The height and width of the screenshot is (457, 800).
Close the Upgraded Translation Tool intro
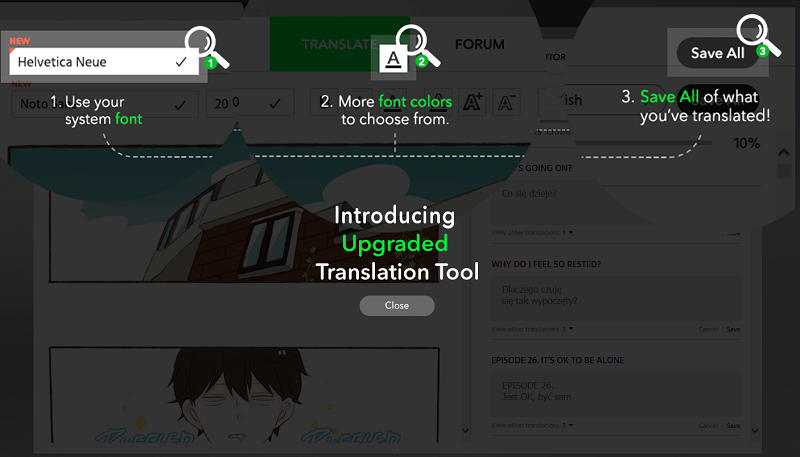[397, 306]
